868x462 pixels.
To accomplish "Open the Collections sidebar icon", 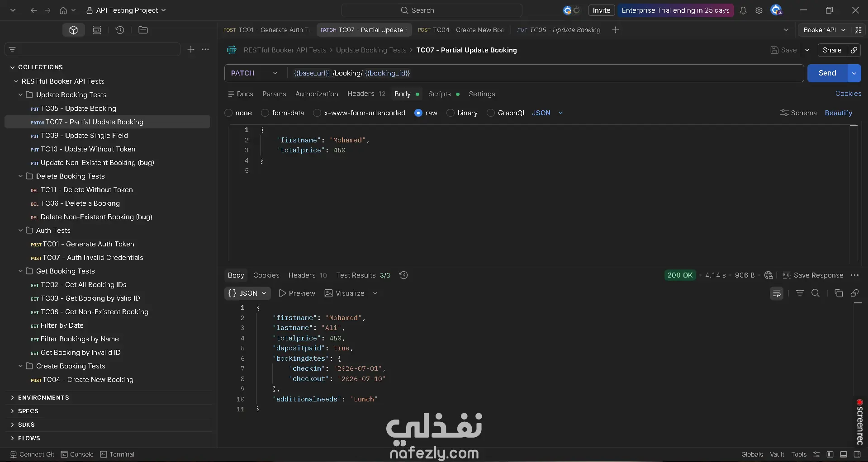I will [73, 30].
